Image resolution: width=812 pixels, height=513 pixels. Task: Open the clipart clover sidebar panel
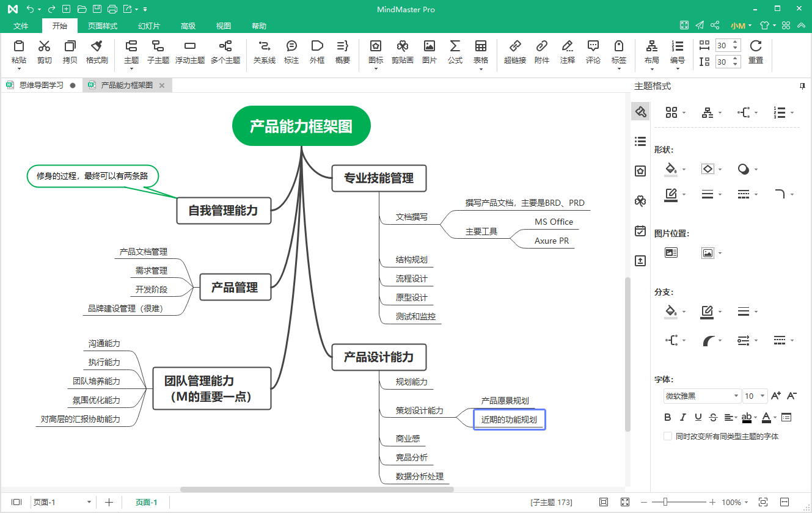pyautogui.click(x=640, y=201)
